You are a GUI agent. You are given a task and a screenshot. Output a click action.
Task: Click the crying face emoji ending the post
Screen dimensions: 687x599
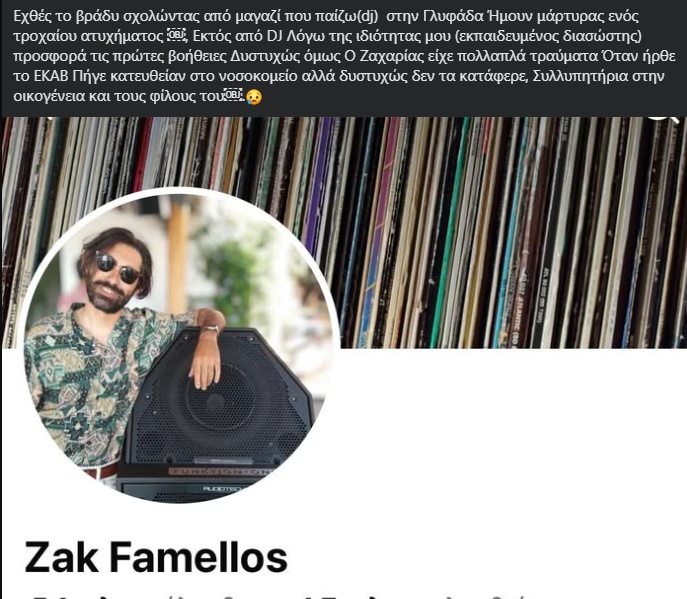point(254,96)
